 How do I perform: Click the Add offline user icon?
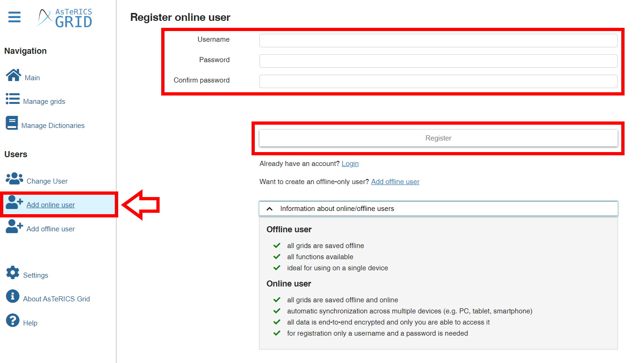click(x=14, y=226)
